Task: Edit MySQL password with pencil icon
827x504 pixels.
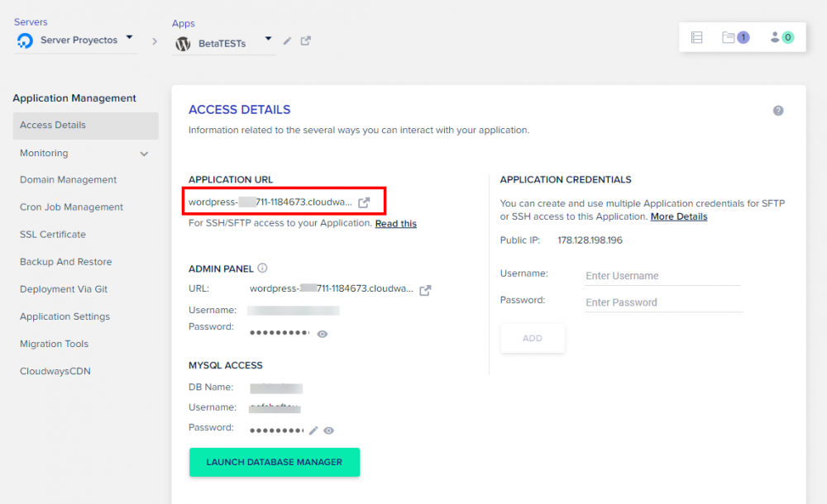Action: [313, 430]
